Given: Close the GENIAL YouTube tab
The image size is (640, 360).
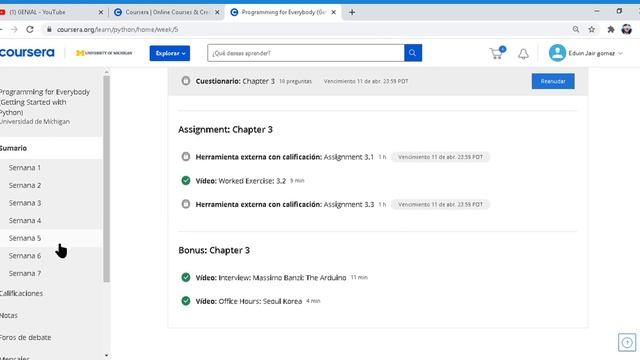Looking at the screenshot, I should point(101,12).
